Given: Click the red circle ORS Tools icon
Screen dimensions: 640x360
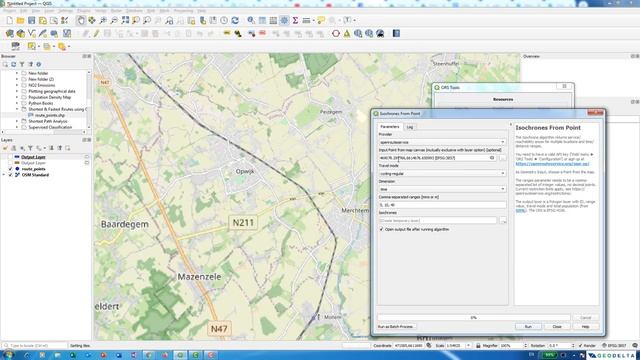Looking at the screenshot, I should pos(336,33).
